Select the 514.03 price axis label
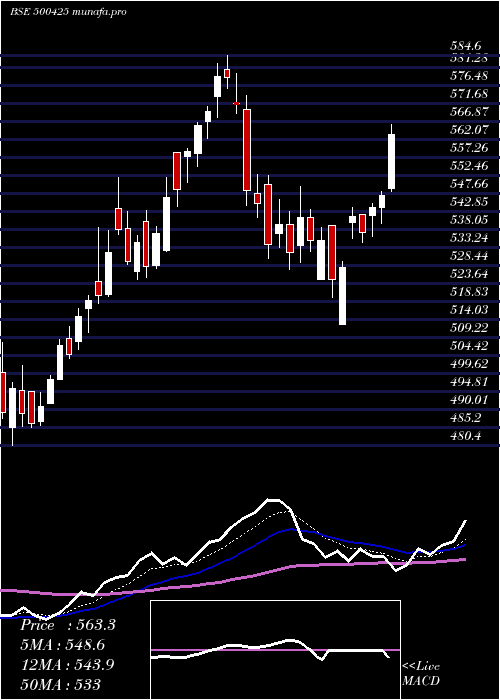The width and height of the screenshot is (500, 700). [x=469, y=310]
